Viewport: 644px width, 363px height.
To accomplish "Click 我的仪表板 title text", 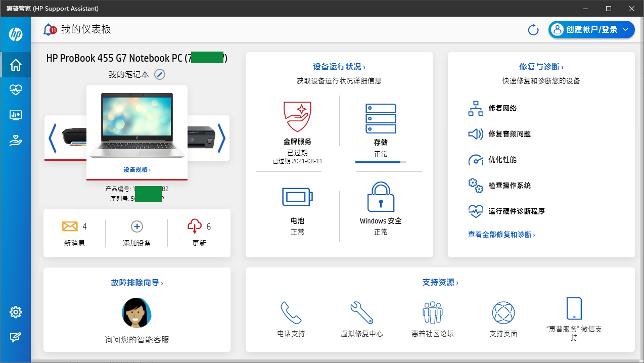I will pyautogui.click(x=86, y=29).
